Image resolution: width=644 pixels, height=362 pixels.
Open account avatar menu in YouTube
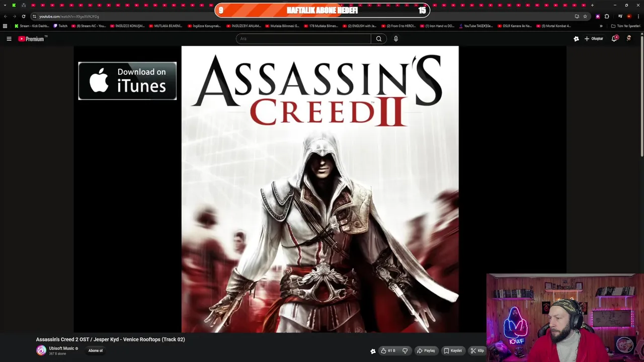click(x=629, y=39)
